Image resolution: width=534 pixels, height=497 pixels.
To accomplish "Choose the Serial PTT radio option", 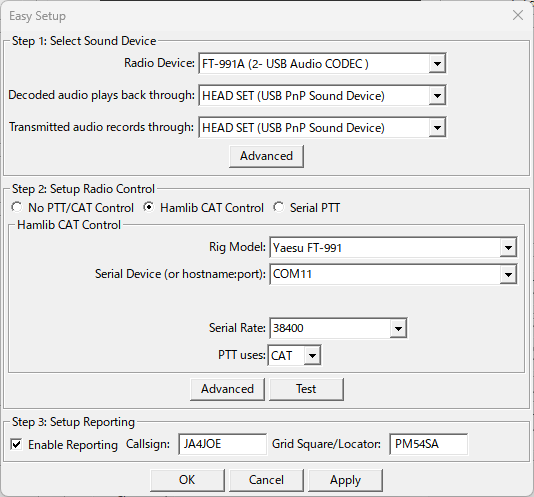I will click(278, 207).
